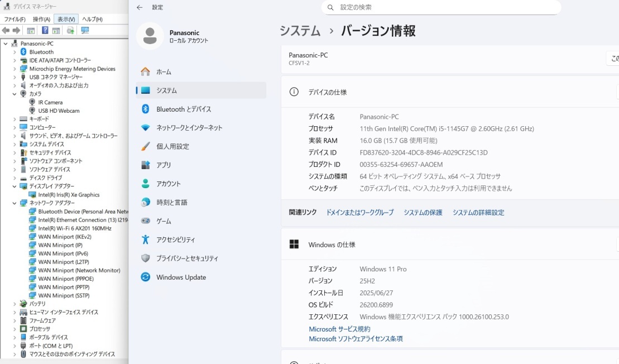Expand the Bluetooth category

14,52
